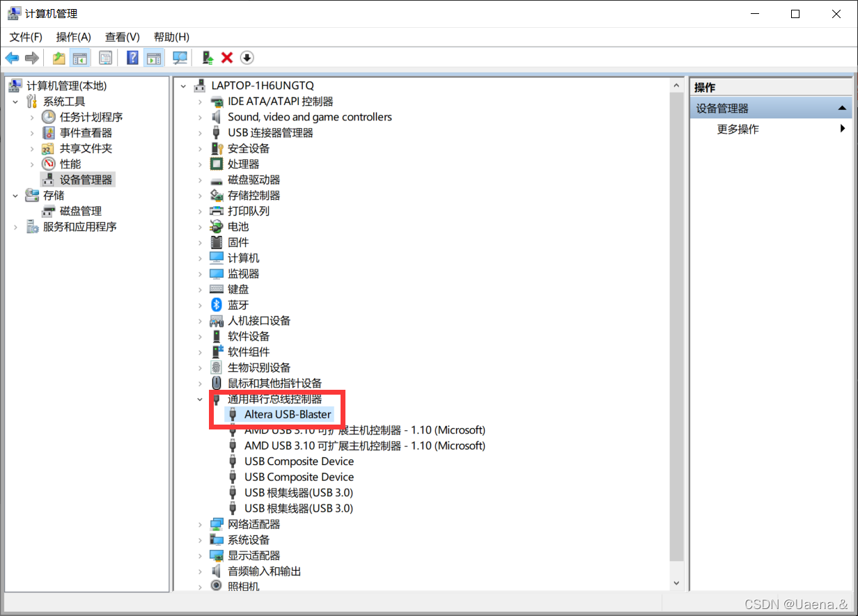Select the second USB 根集线器(USB 3.0)
Image resolution: width=858 pixels, height=616 pixels.
(x=299, y=508)
